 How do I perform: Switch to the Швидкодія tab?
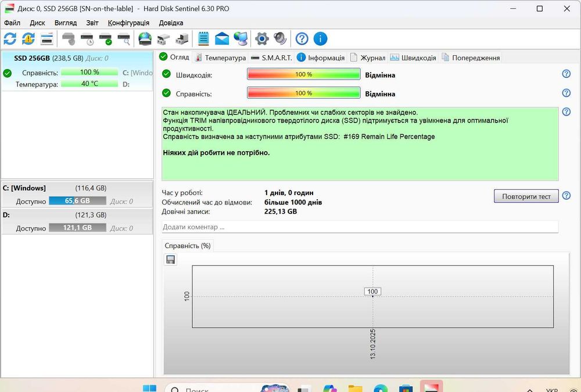point(413,57)
